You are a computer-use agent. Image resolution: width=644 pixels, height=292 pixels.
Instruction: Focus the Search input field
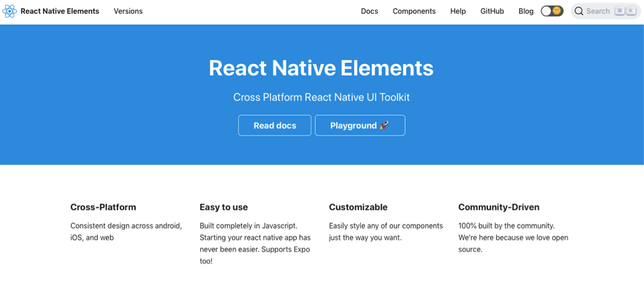pos(606,11)
